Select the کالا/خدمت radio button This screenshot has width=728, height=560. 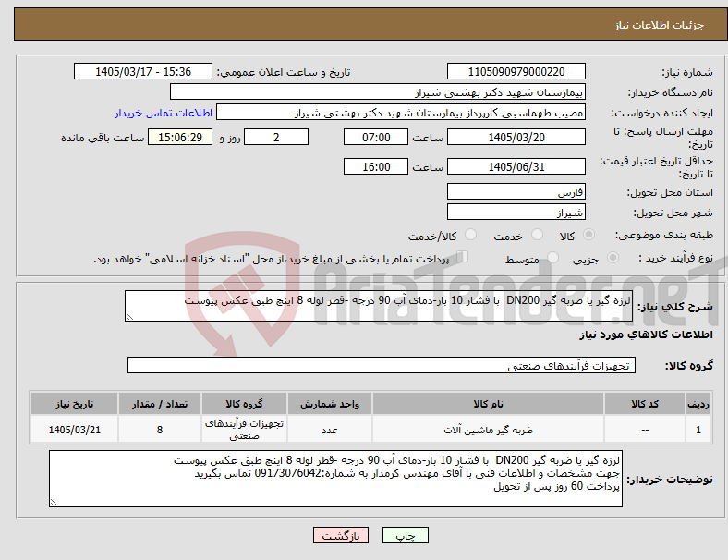(471, 235)
